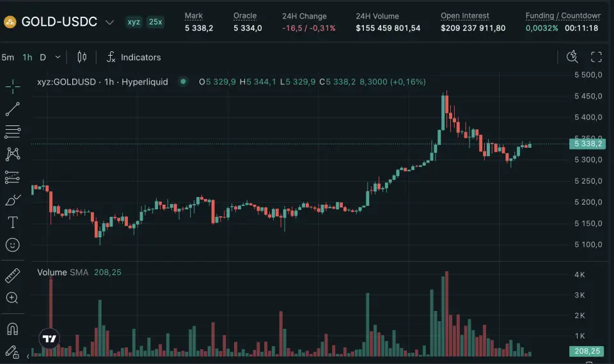
Task: Select the crosshair cursor tool
Action: [13, 86]
